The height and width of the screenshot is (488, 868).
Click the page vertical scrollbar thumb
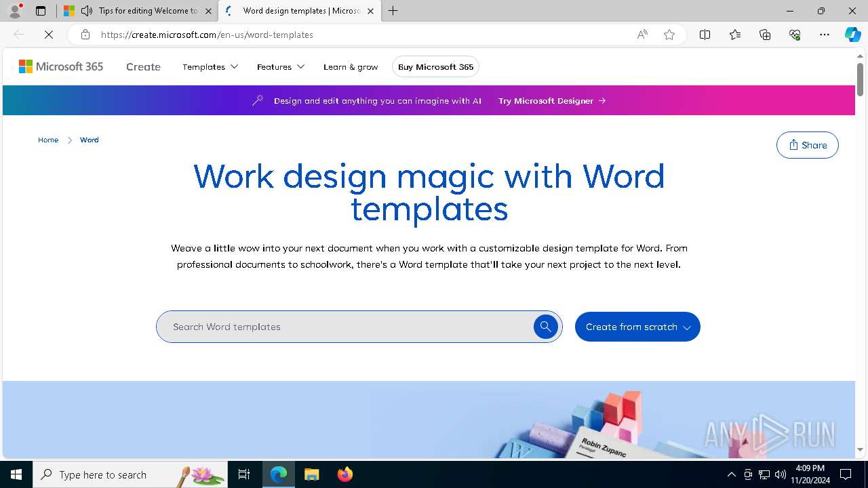pyautogui.click(x=860, y=80)
